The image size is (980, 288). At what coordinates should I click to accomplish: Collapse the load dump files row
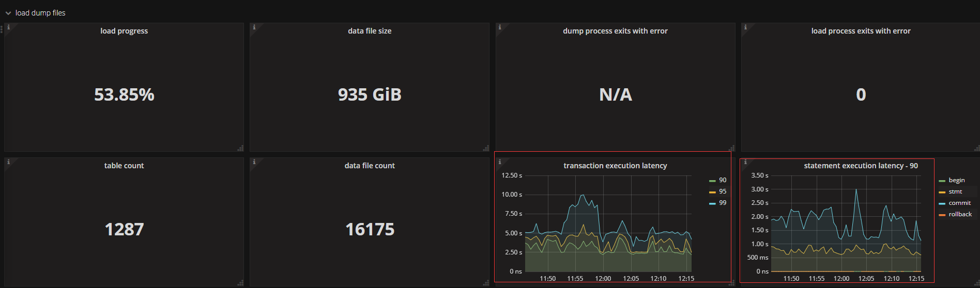click(x=8, y=13)
